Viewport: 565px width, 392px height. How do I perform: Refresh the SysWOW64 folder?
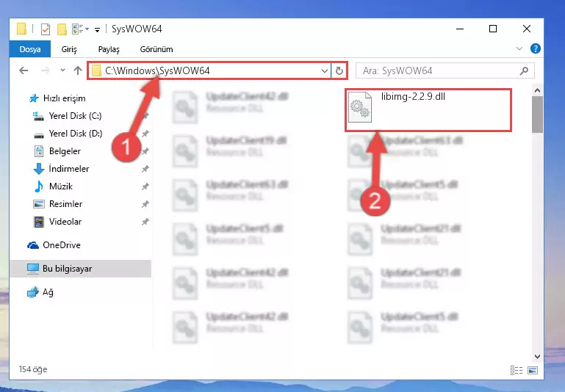[339, 71]
